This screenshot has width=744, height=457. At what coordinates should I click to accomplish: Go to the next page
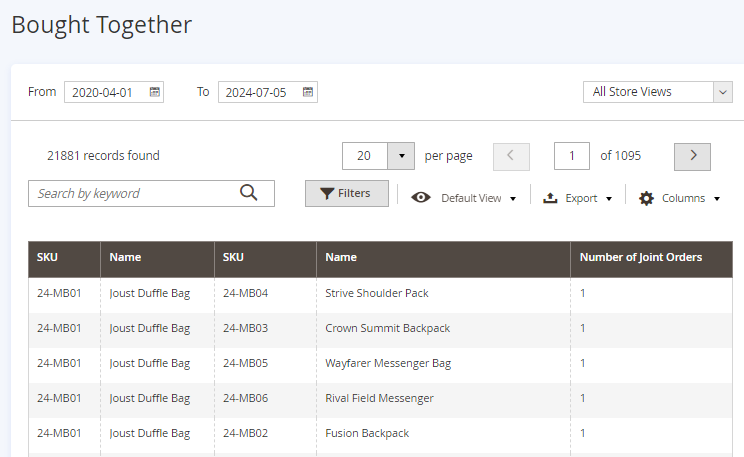pos(692,157)
